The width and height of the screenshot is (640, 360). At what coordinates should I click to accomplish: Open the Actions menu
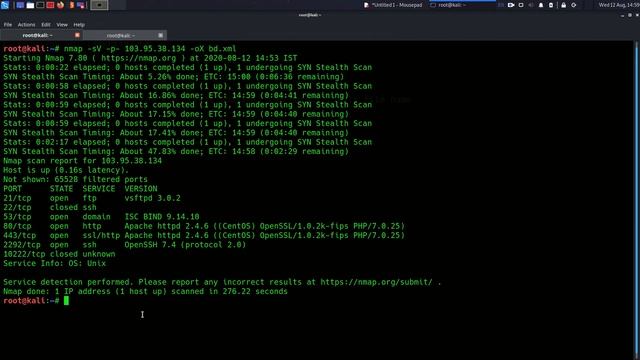point(27,25)
